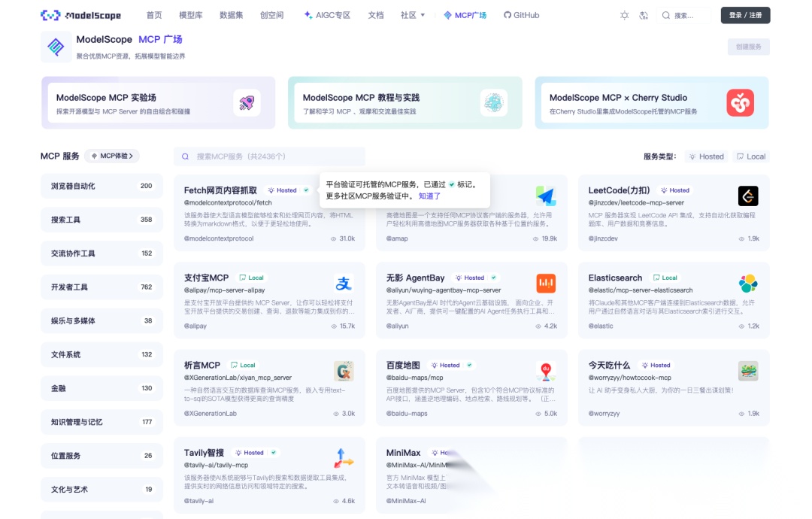812x519 pixels.
Task: Click verified checkmark on Fetch网页内容抓取
Action: point(306,190)
